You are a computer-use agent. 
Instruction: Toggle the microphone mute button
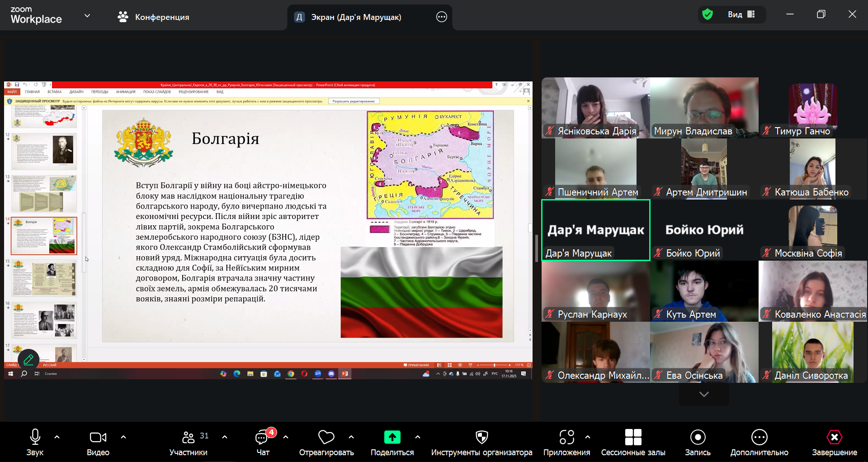[x=35, y=438]
